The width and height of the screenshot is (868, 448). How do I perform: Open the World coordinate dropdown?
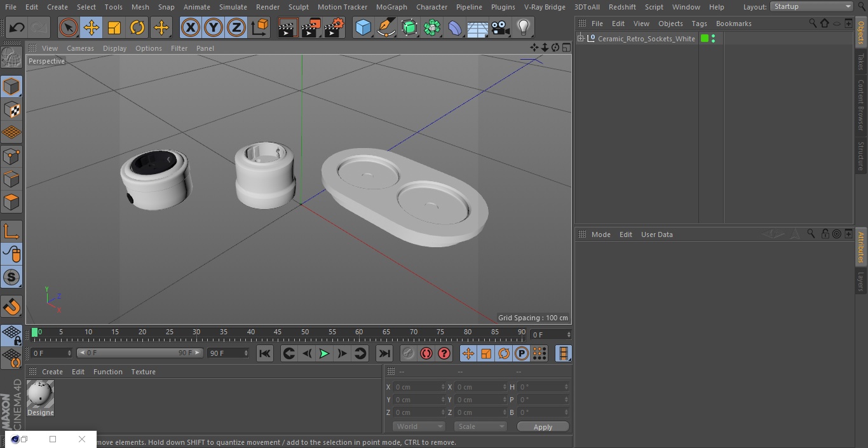point(419,426)
